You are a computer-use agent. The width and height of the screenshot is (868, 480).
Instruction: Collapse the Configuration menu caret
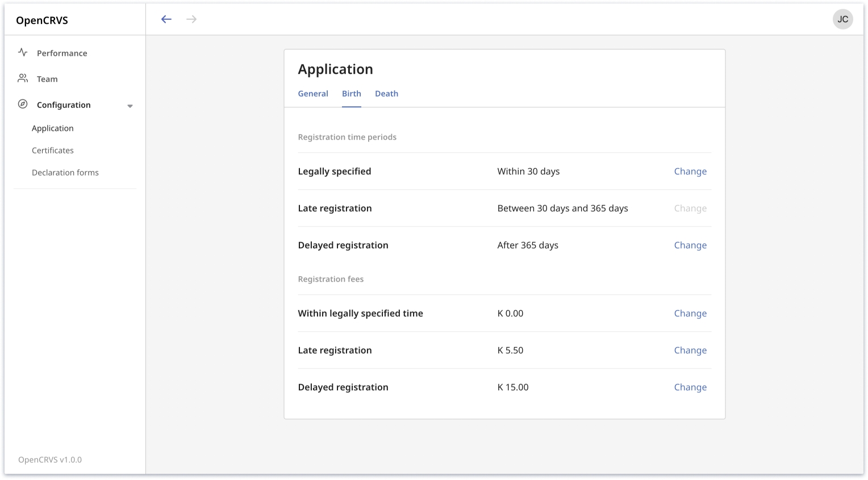pos(130,106)
